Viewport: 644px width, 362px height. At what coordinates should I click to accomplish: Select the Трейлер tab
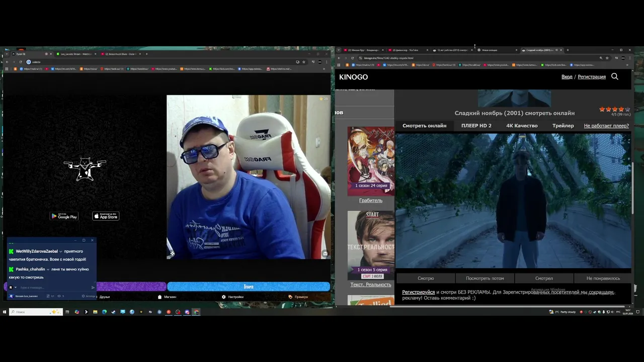click(563, 126)
